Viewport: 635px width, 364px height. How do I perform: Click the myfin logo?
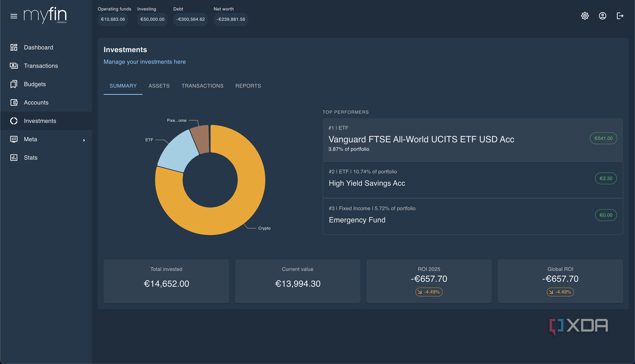click(x=45, y=15)
